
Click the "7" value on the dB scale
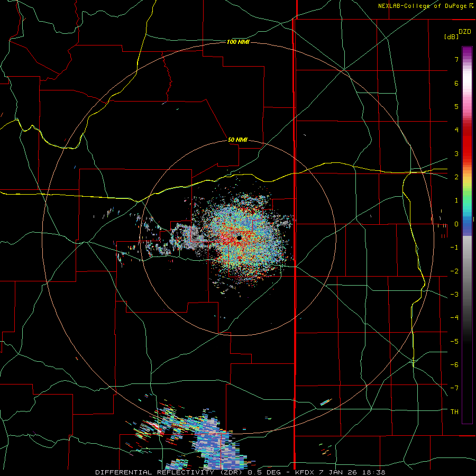pyautogui.click(x=456, y=59)
